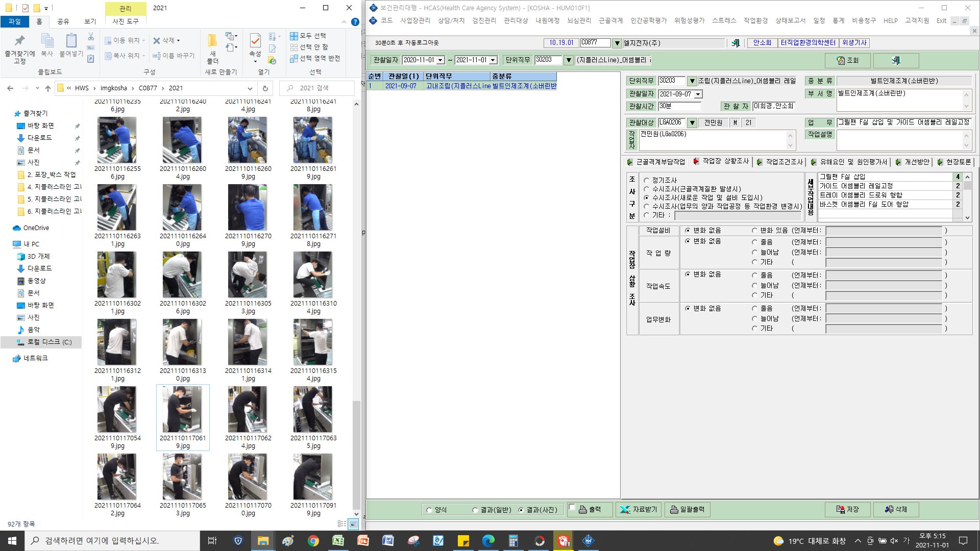Click the 자료받기 Excel download icon
Viewport: 980px width, 551px height.
click(625, 509)
